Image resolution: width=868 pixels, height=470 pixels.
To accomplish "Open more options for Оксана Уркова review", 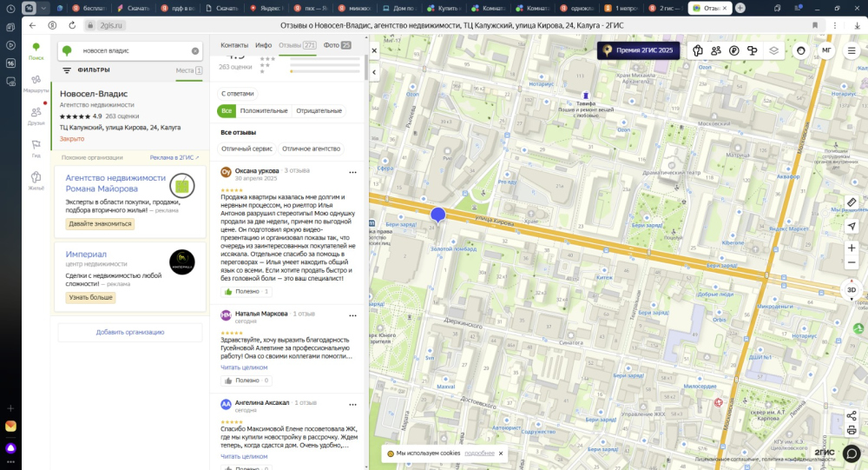I will [x=352, y=172].
